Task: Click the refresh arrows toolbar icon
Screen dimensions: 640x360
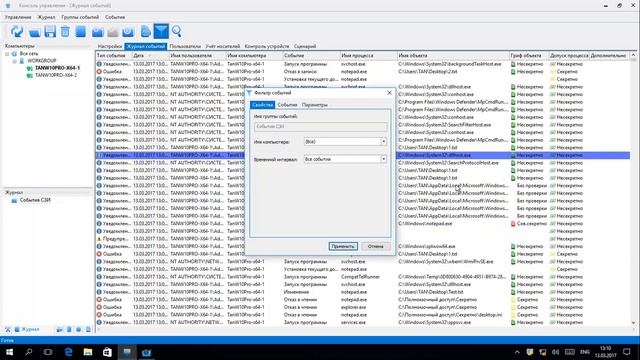Action: (17, 31)
